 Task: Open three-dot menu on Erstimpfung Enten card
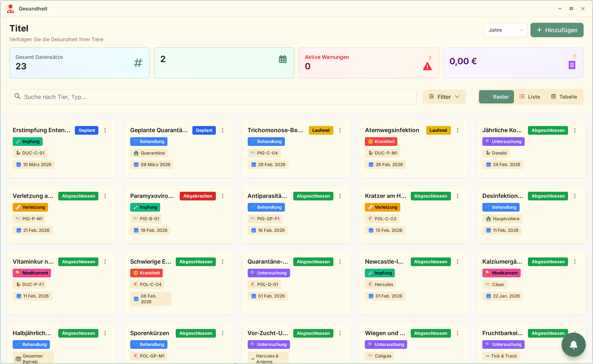[x=105, y=130]
